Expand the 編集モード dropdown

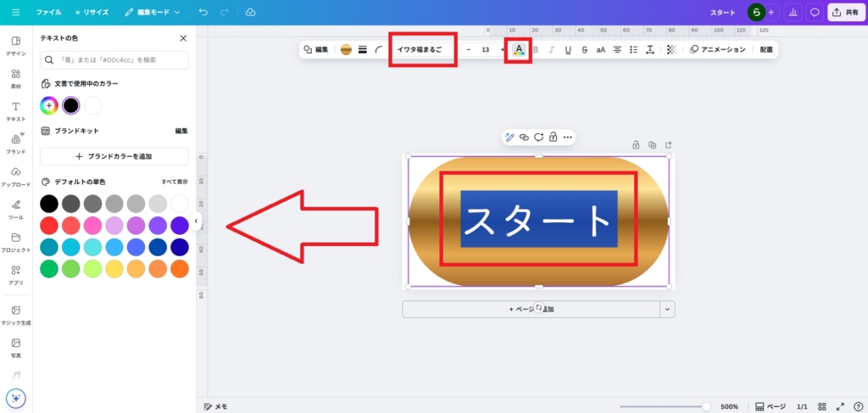(x=153, y=13)
